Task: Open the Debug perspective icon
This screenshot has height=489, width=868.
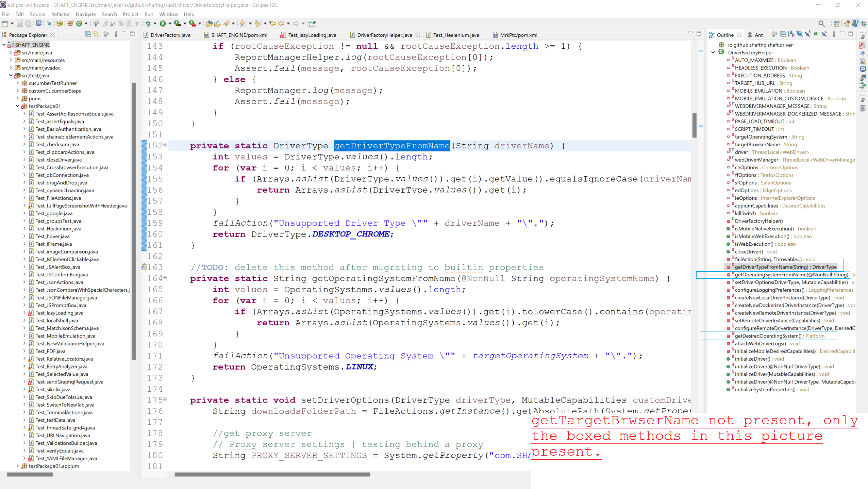Action: (864, 24)
